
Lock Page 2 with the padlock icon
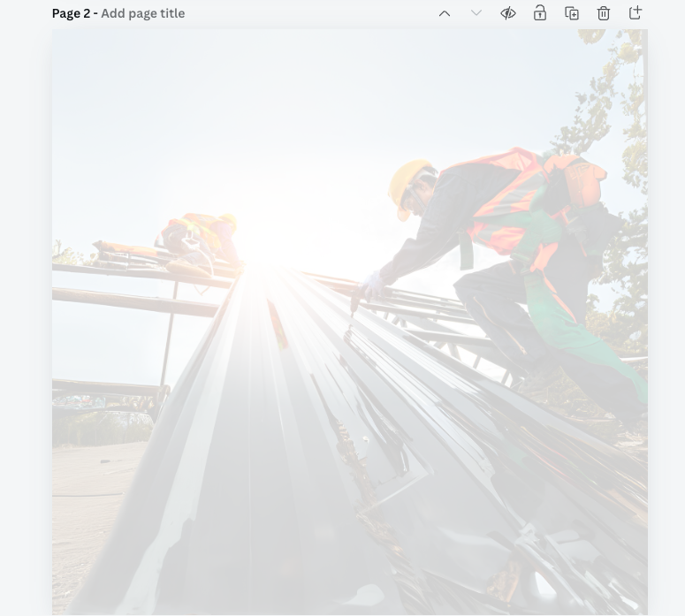tap(540, 13)
